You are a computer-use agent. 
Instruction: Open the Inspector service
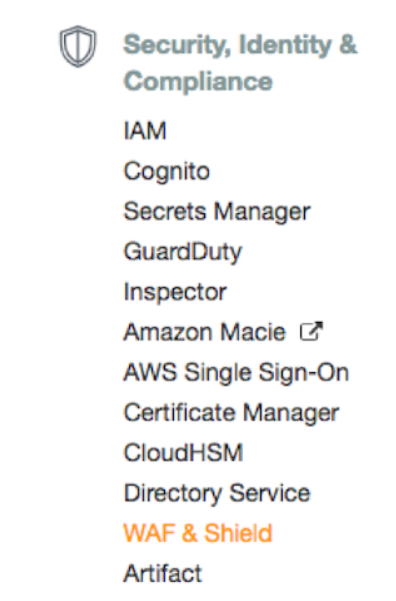point(175,292)
